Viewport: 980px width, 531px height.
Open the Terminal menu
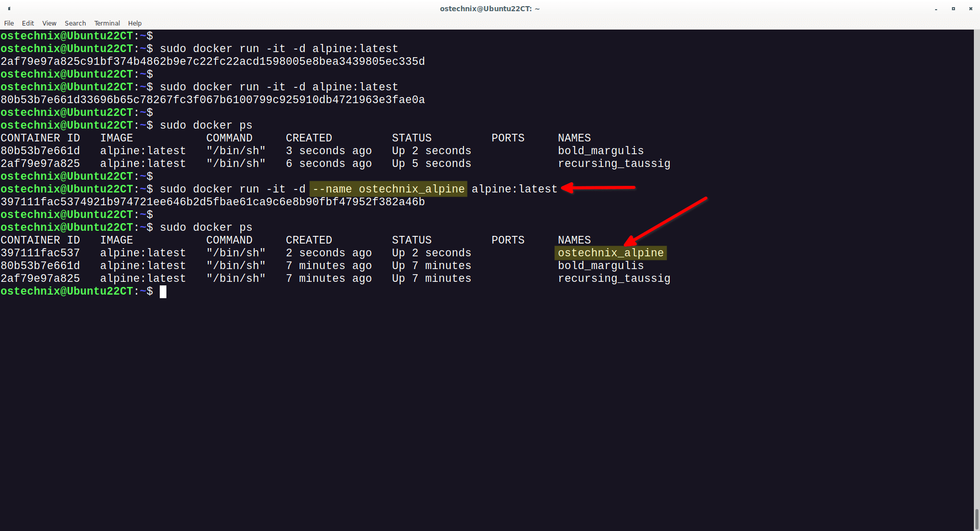click(107, 23)
